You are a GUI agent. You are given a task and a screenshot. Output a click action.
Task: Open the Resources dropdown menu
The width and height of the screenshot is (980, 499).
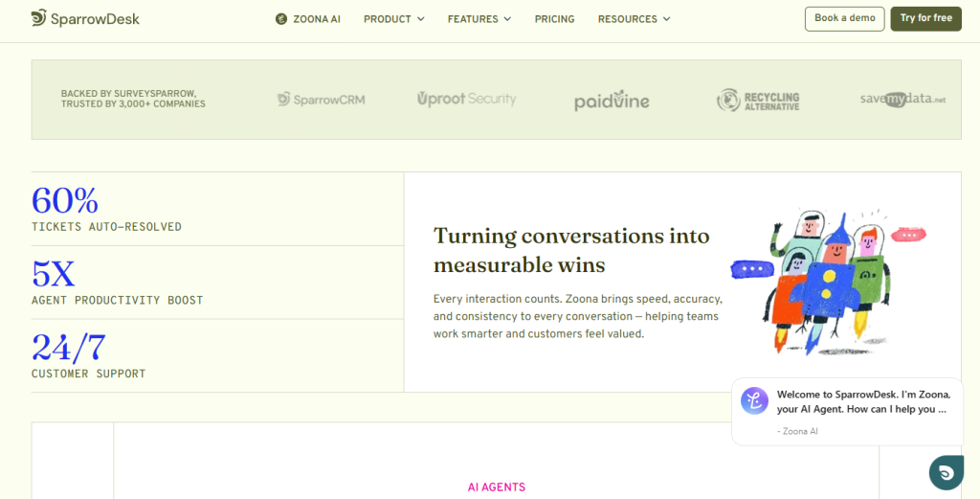pos(634,19)
